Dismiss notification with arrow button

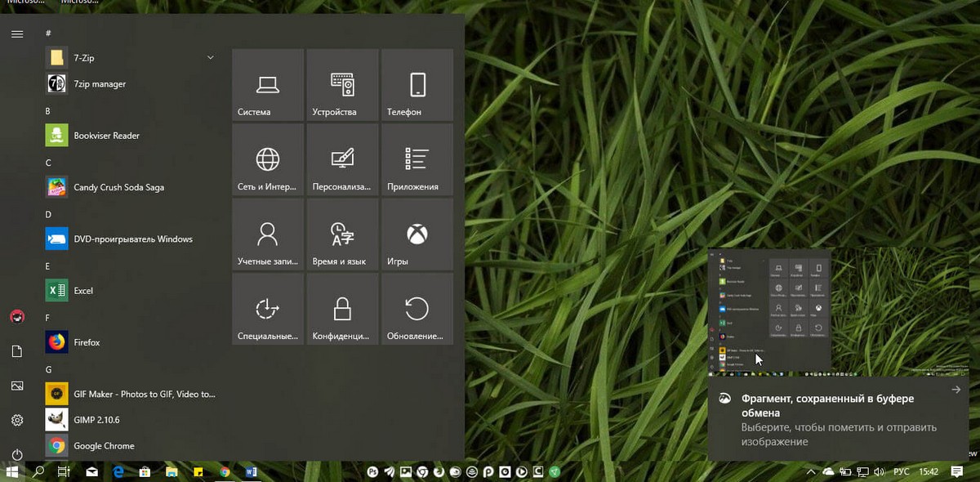coord(956,390)
